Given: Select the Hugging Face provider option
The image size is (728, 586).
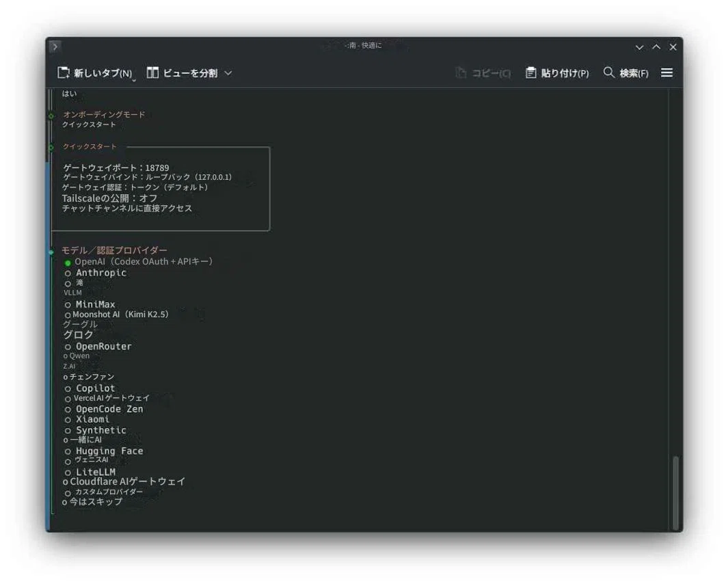Looking at the screenshot, I should point(103,451).
